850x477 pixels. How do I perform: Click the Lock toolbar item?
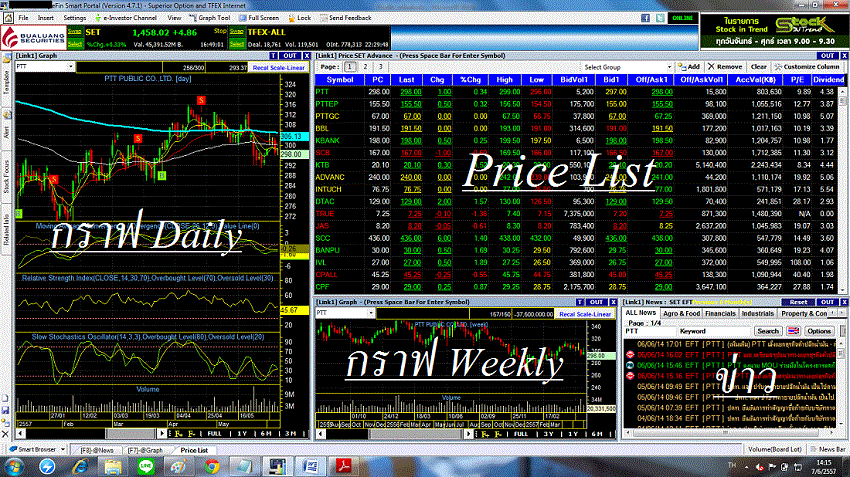[300, 18]
